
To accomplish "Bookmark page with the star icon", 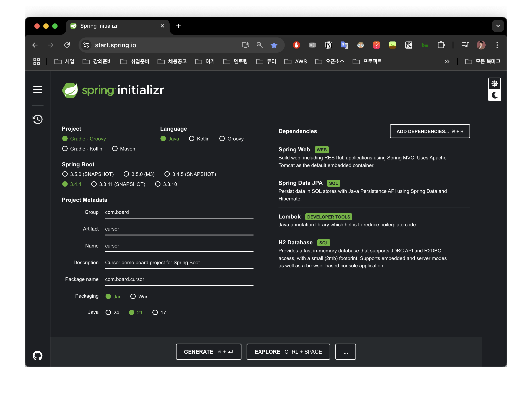I will pyautogui.click(x=274, y=45).
